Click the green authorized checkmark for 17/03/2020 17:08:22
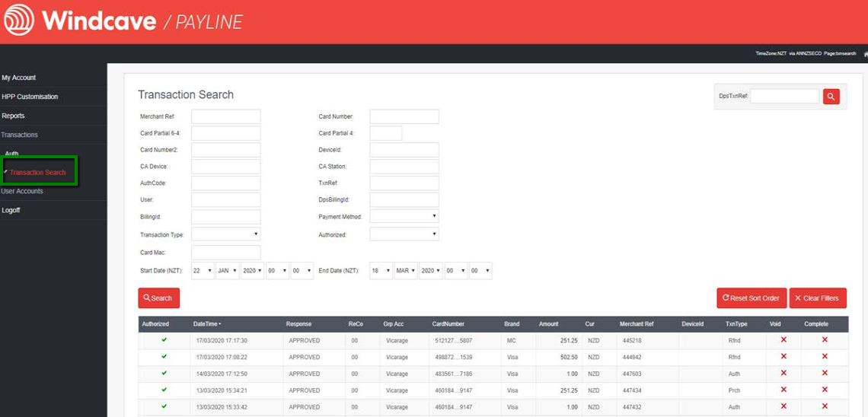This screenshot has height=417, width=868. tap(164, 357)
